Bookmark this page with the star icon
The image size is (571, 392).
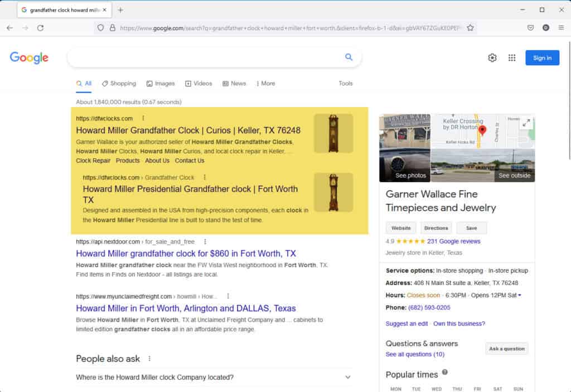point(470,28)
